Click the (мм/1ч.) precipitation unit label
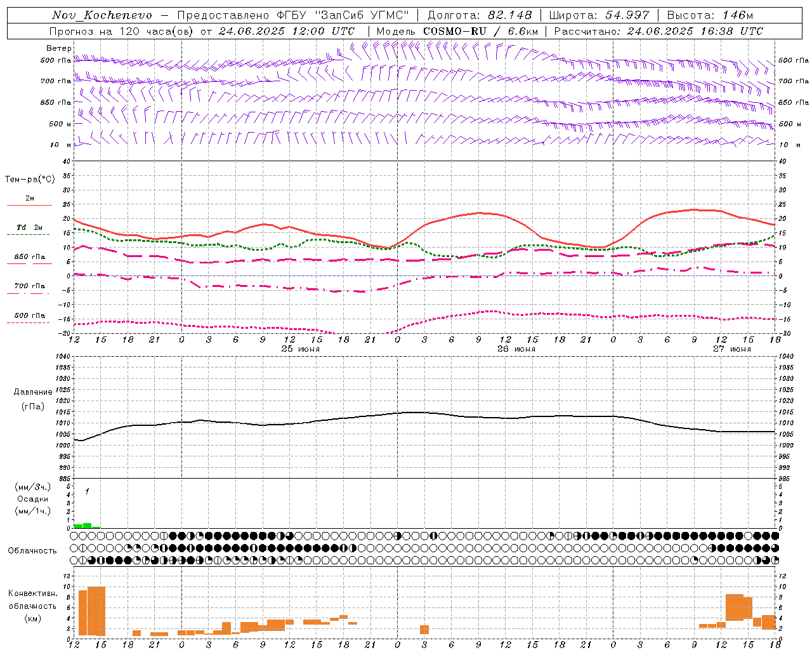 pyautogui.click(x=33, y=511)
